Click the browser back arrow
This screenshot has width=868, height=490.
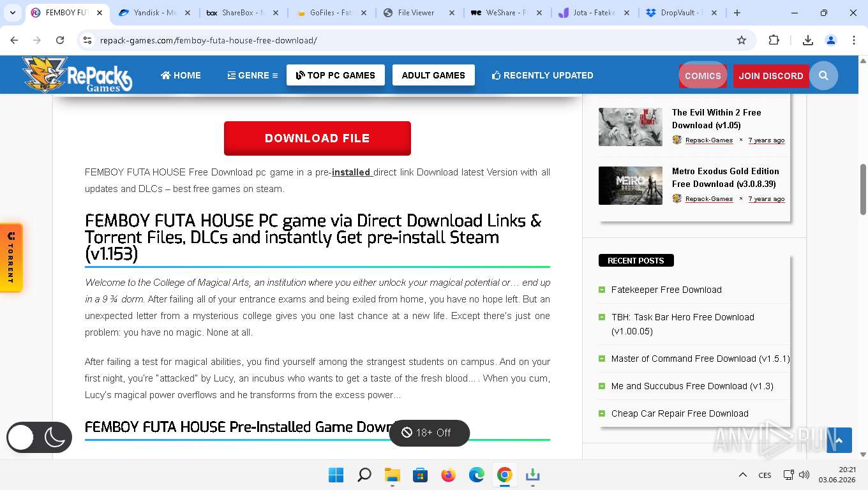[14, 40]
